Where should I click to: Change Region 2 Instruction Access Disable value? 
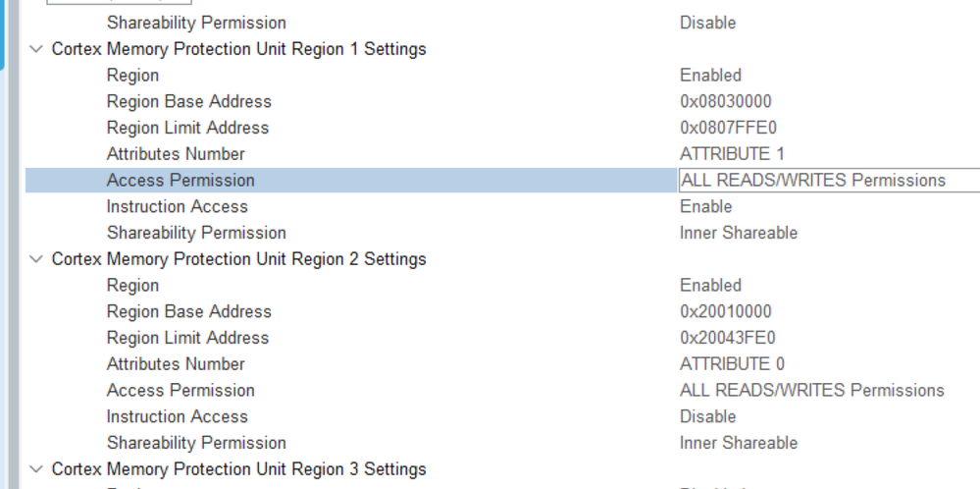[x=708, y=416]
